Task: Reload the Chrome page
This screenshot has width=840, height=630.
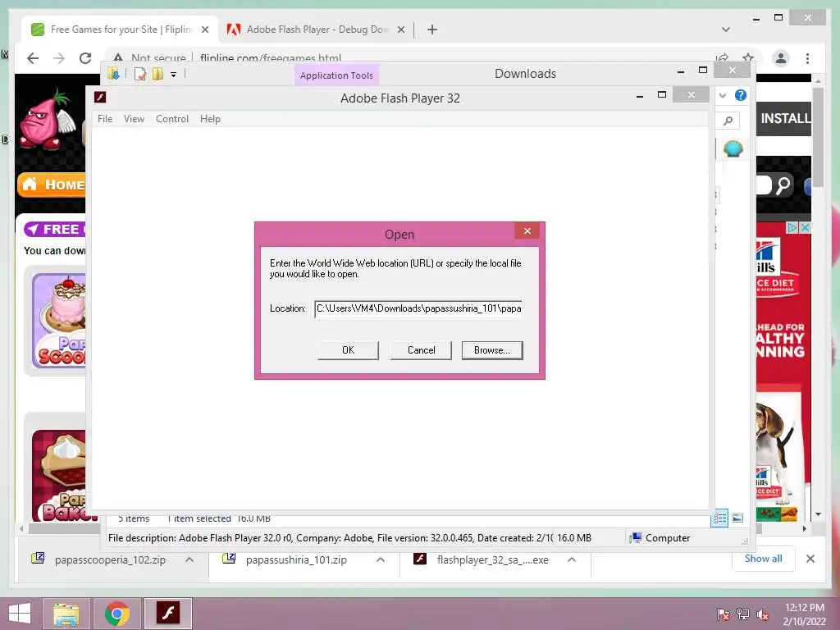Action: point(85,58)
